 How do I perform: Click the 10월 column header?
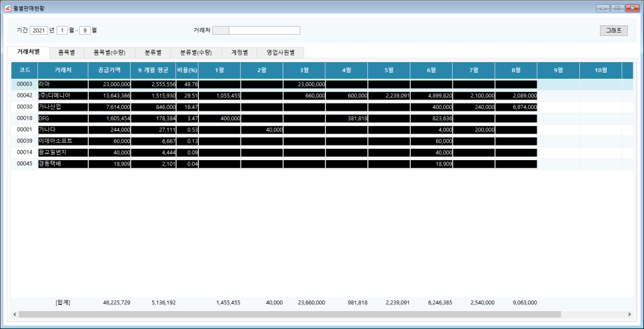pyautogui.click(x=601, y=70)
